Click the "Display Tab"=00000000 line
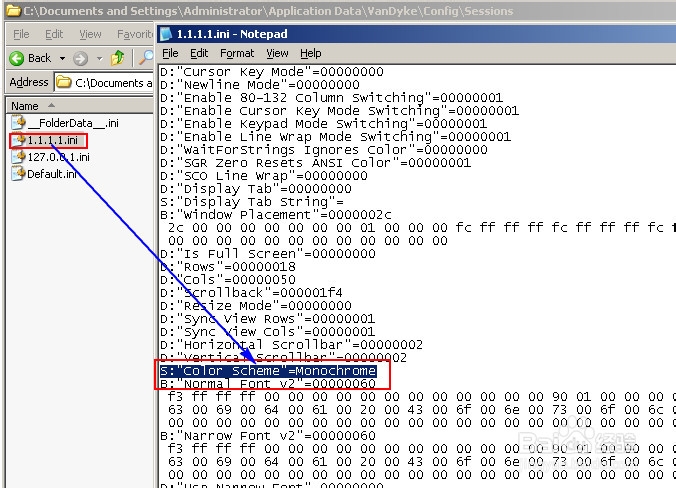Screen dimensions: 676x488 [256, 188]
